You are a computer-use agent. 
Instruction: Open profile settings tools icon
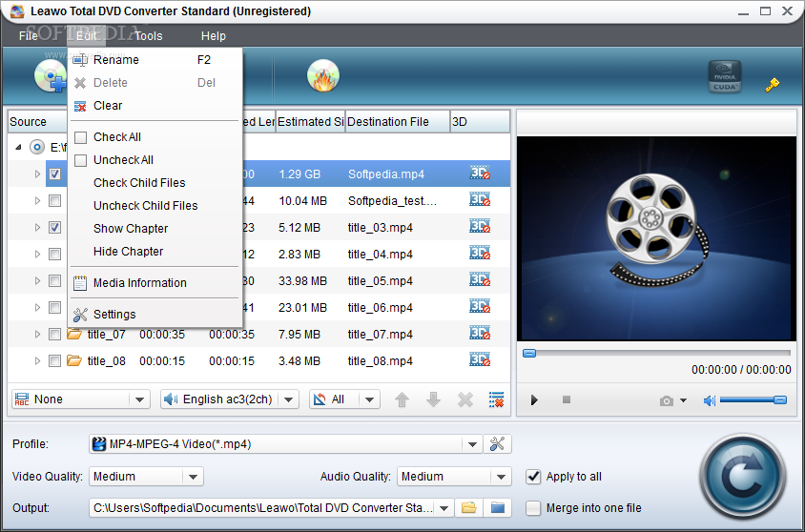pos(497,443)
